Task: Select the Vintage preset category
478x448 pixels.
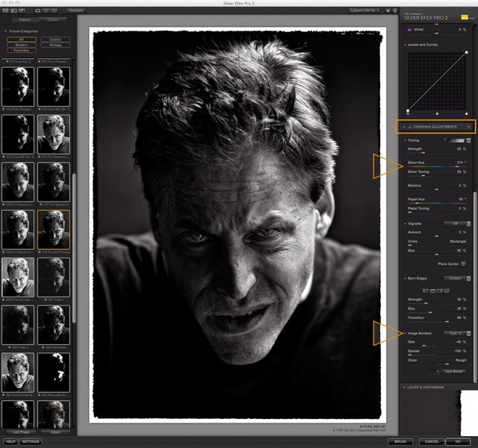Action: point(55,45)
